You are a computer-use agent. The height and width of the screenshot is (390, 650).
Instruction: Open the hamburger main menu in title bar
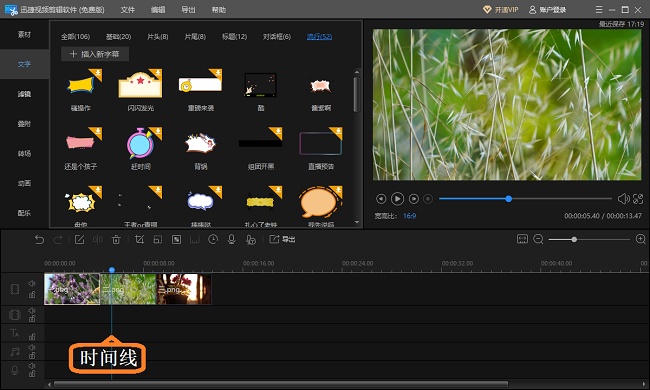(599, 10)
